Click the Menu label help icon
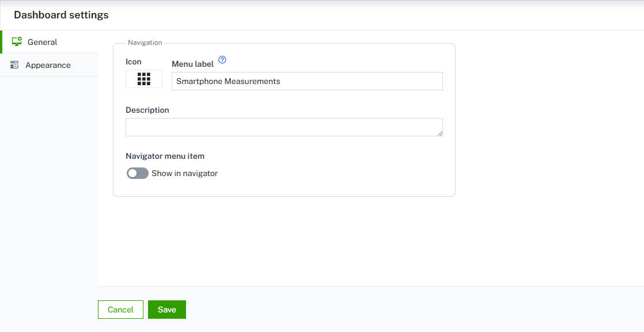 tap(222, 60)
